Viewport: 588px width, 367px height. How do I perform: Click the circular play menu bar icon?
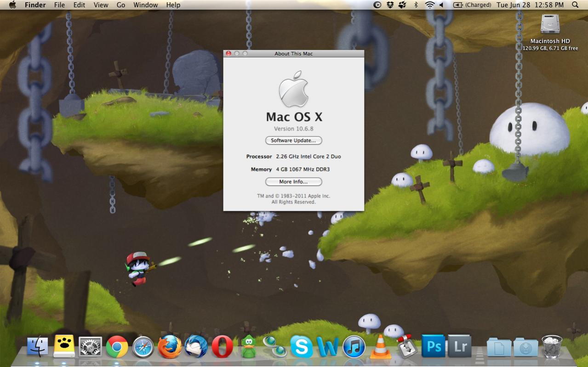(x=377, y=5)
